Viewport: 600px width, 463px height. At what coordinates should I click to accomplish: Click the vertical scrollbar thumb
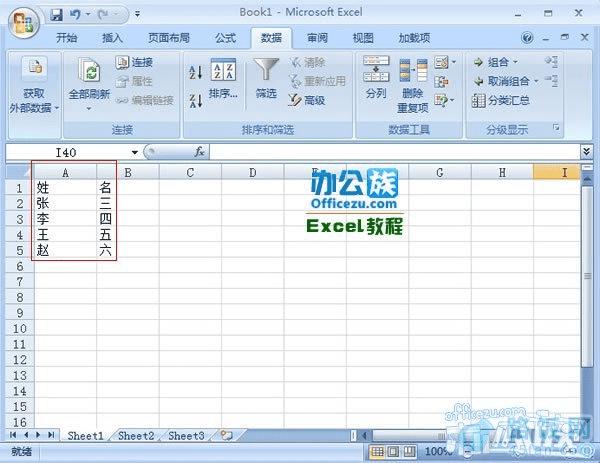[x=587, y=277]
